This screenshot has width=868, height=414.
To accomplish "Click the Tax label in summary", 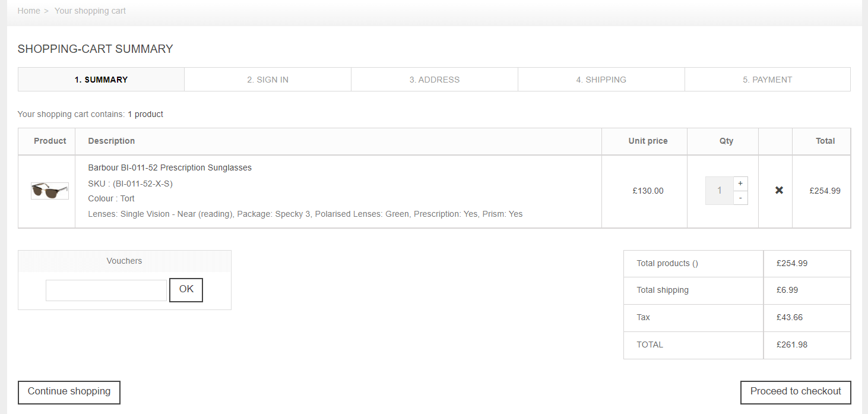I will (x=643, y=317).
